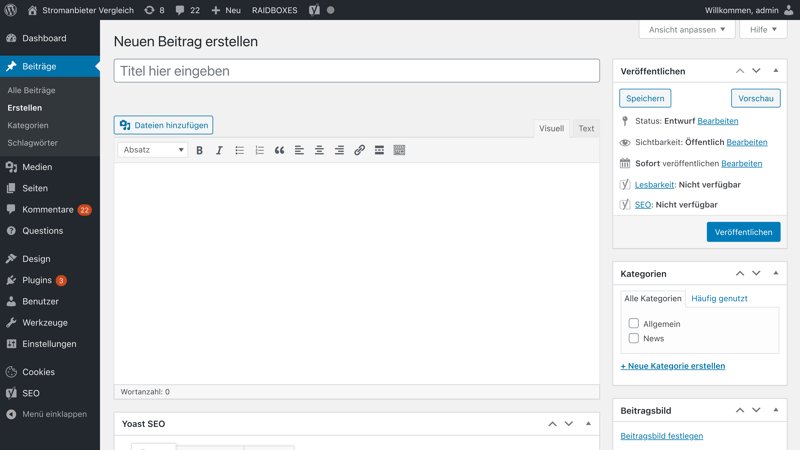Insert a blockquote

coord(279,150)
